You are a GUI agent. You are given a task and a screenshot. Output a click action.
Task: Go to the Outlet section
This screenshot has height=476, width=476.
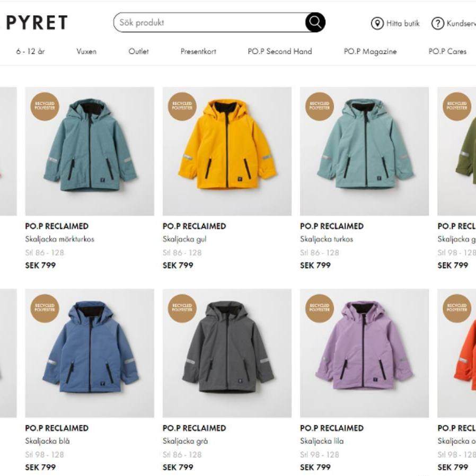pyautogui.click(x=138, y=51)
